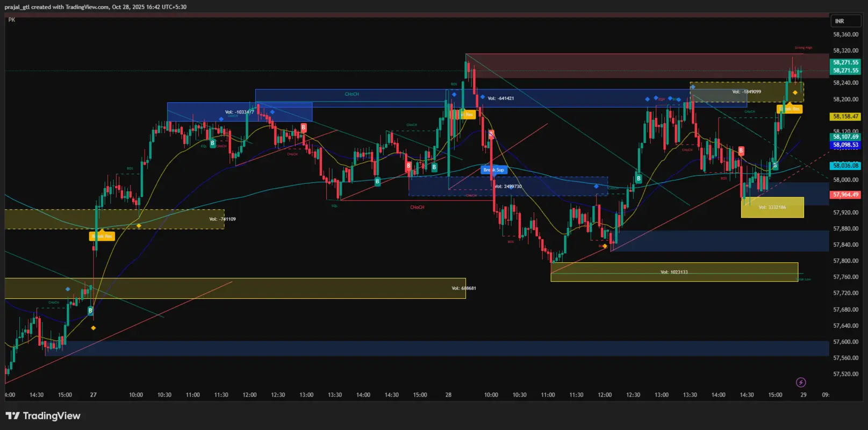Click the red B marker near 13:00 on the 27th

304,127
